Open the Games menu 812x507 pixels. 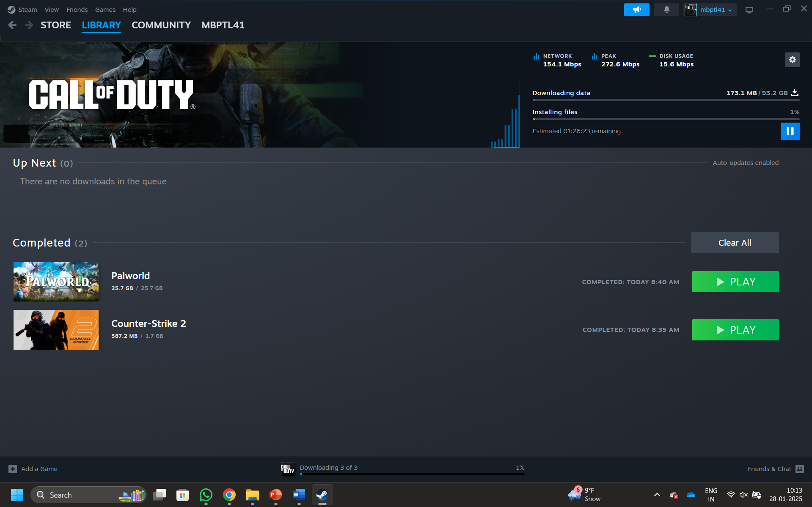[x=105, y=10]
